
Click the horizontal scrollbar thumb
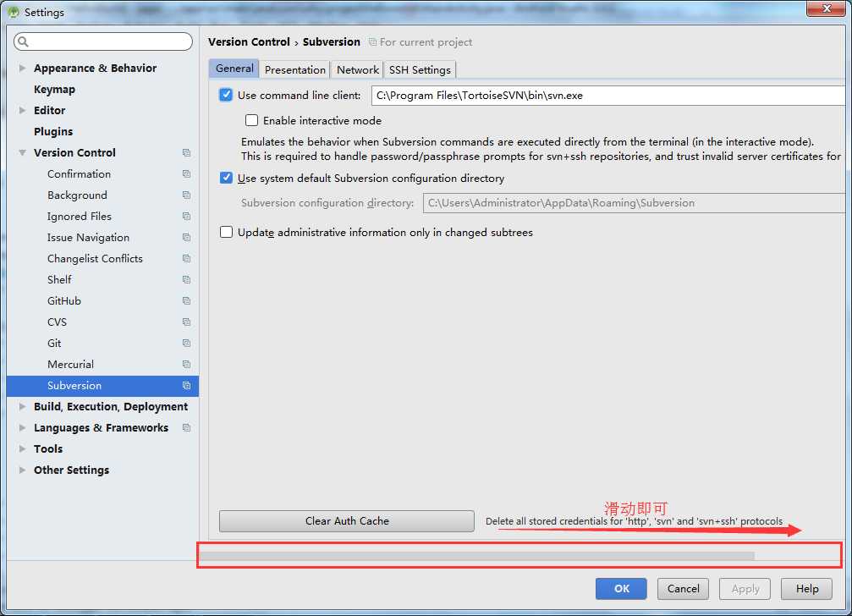pyautogui.click(x=477, y=556)
